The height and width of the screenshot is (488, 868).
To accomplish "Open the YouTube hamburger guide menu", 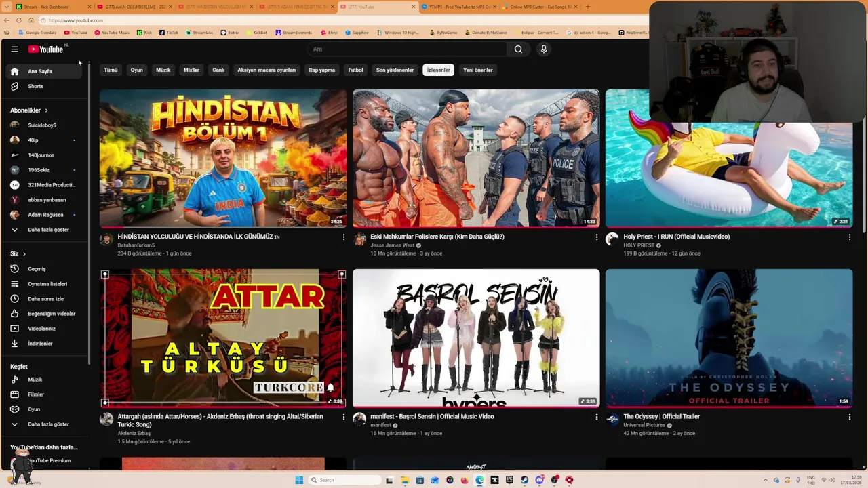I will [x=14, y=49].
